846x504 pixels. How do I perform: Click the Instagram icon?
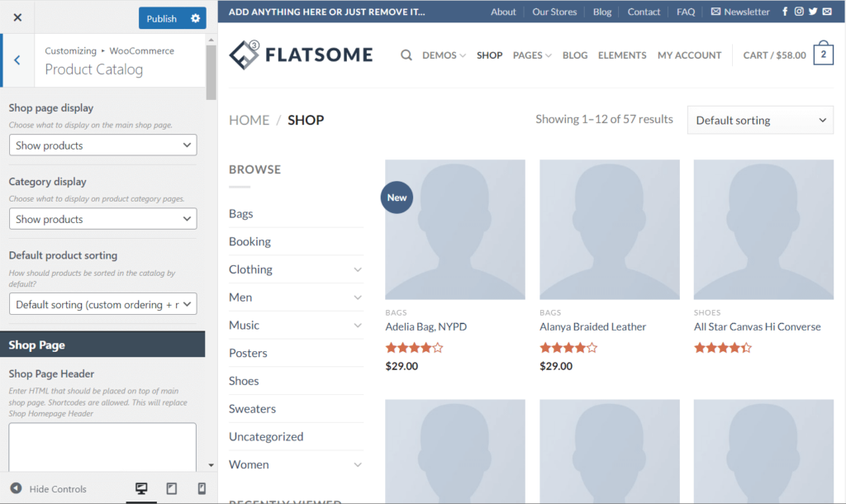pyautogui.click(x=799, y=11)
